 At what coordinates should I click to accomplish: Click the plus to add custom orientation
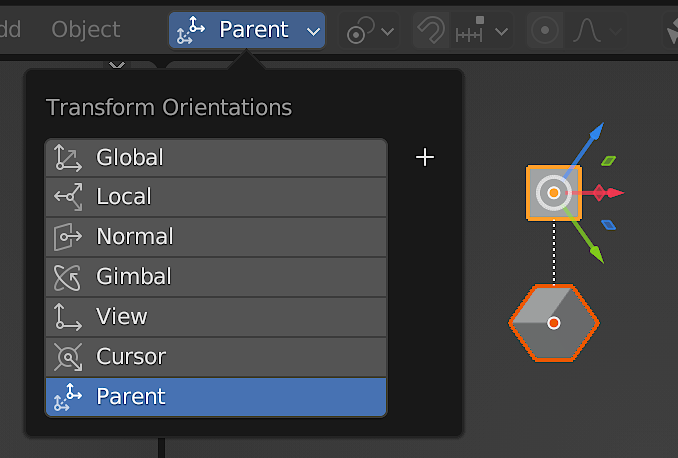coord(425,157)
